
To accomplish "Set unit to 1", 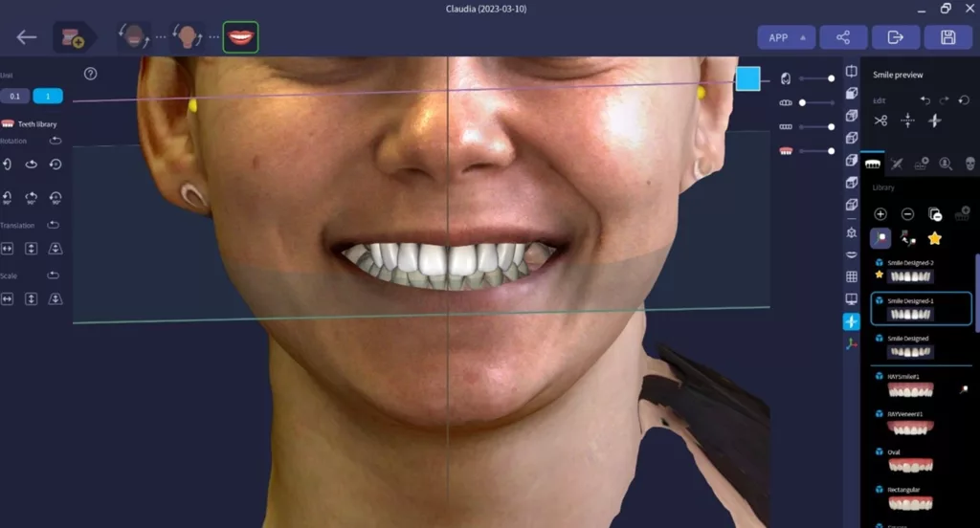I will pyautogui.click(x=48, y=97).
